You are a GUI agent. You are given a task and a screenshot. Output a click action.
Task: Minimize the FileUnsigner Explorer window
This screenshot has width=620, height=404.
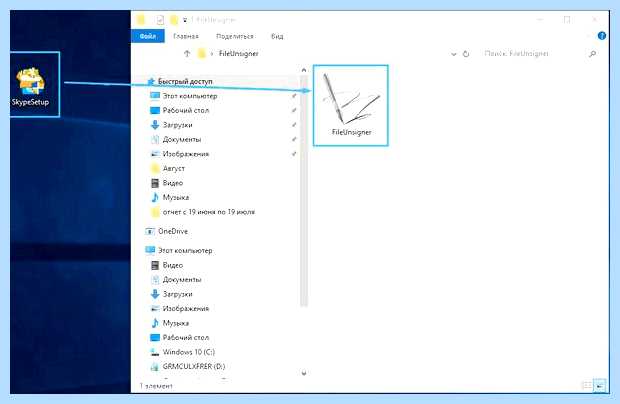click(540, 19)
